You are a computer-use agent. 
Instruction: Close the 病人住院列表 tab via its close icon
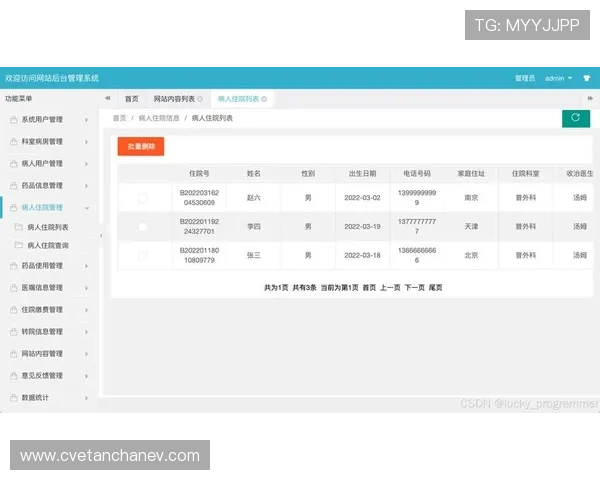tap(265, 99)
